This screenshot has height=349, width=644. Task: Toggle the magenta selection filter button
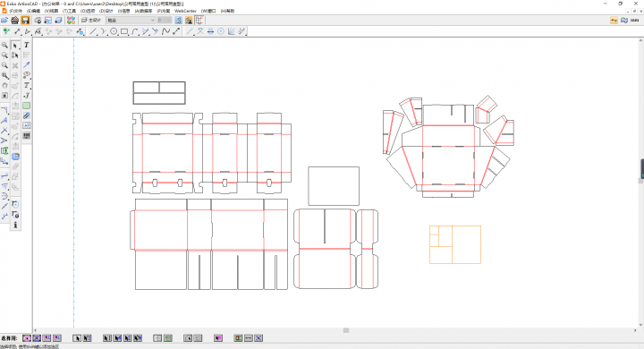(218, 338)
